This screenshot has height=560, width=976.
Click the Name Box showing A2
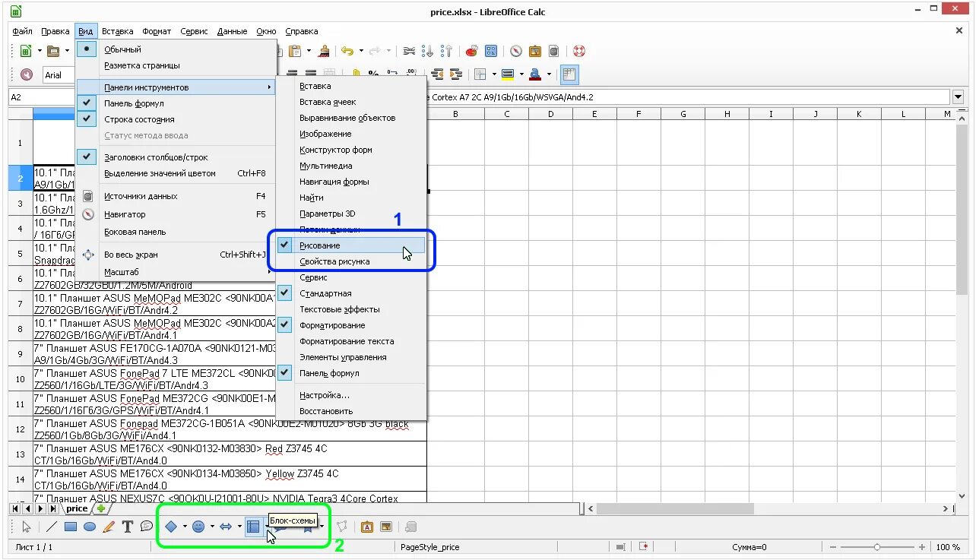click(x=41, y=97)
